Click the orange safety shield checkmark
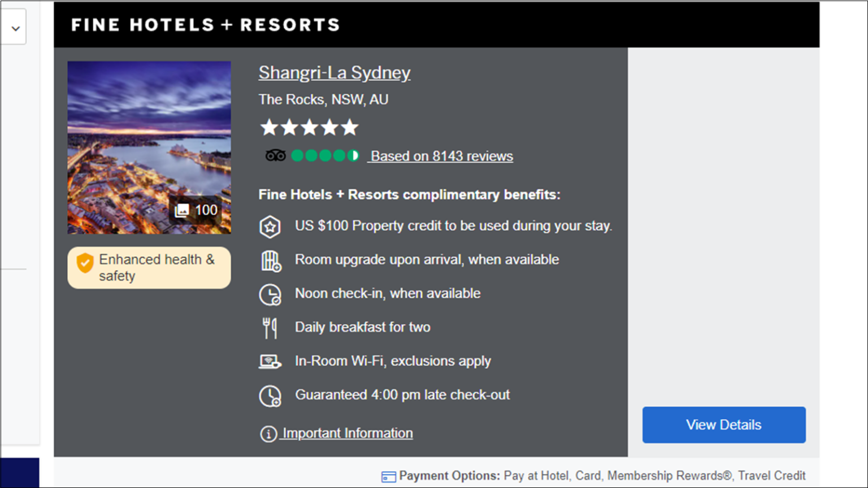Image resolution: width=868 pixels, height=488 pixels. (85, 263)
